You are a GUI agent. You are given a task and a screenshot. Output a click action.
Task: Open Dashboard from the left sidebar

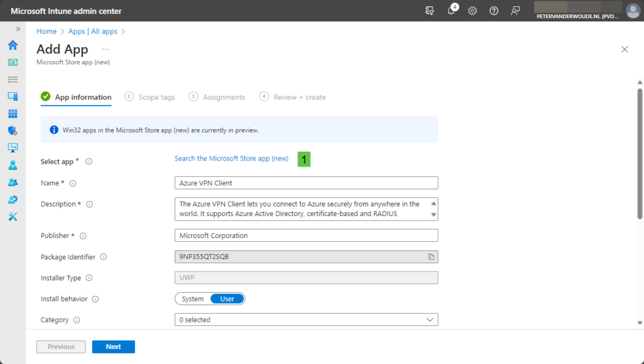coord(13,62)
